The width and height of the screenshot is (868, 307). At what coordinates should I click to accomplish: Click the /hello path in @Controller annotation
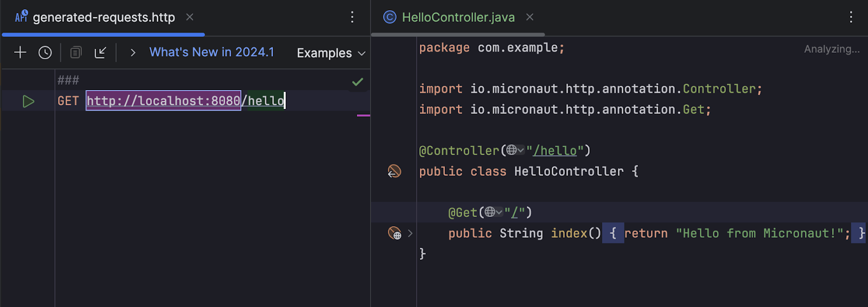click(x=555, y=151)
